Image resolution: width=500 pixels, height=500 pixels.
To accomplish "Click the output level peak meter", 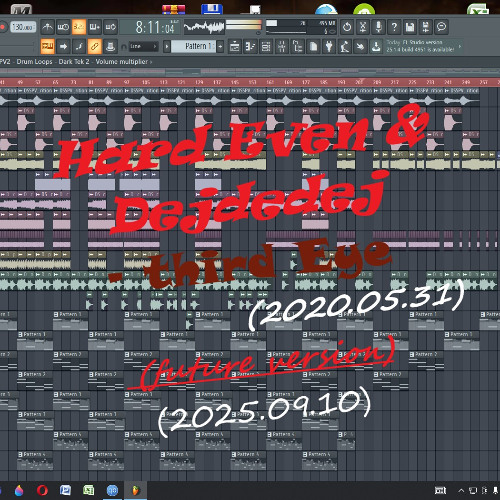I will (x=244, y=25).
